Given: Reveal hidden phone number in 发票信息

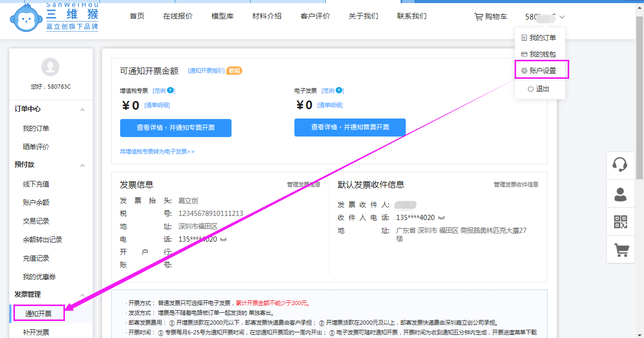Looking at the screenshot, I should click(223, 240).
